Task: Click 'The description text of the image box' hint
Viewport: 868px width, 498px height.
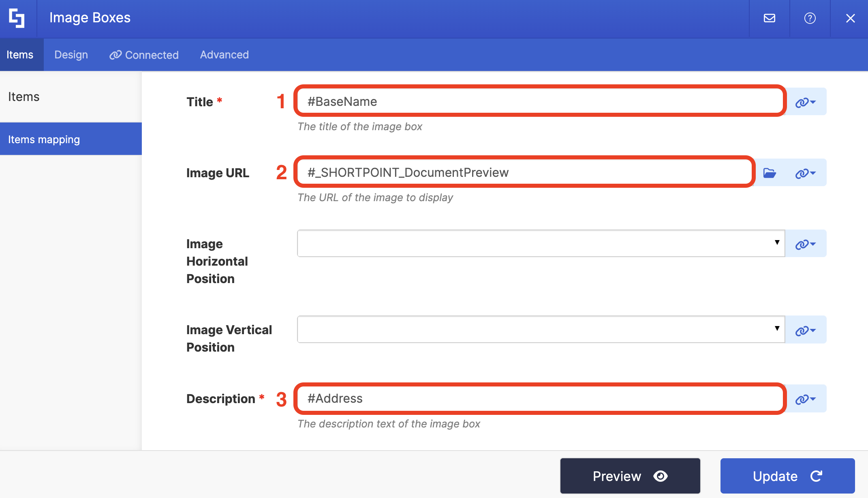Action: [x=389, y=424]
